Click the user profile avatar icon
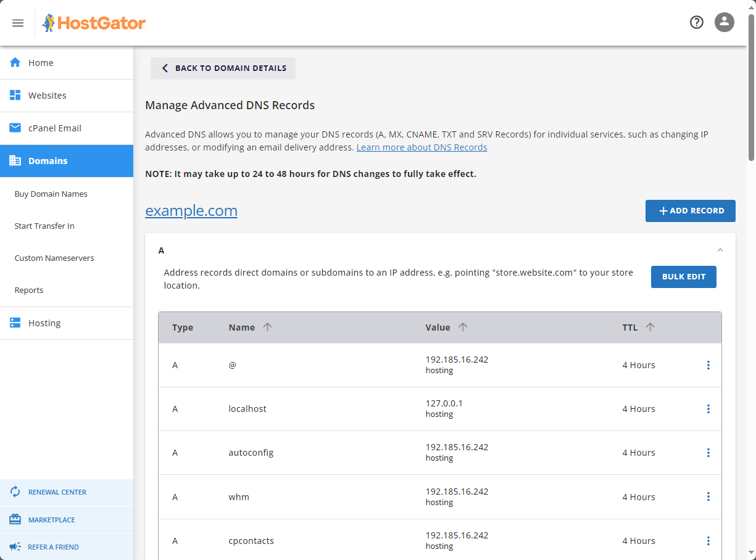This screenshot has width=756, height=560. 724,22
